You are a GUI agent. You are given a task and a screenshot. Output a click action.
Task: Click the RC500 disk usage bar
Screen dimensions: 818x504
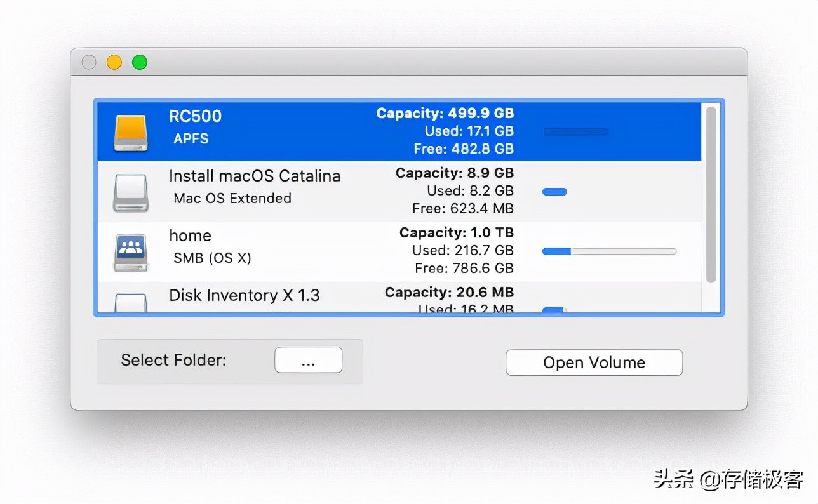pos(575,132)
